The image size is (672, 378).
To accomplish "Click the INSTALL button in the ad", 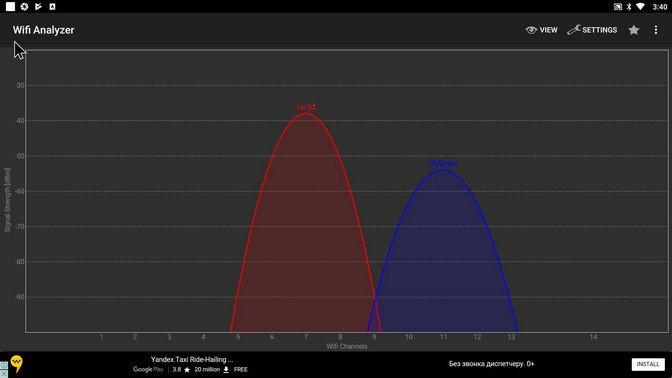I will click(x=648, y=364).
